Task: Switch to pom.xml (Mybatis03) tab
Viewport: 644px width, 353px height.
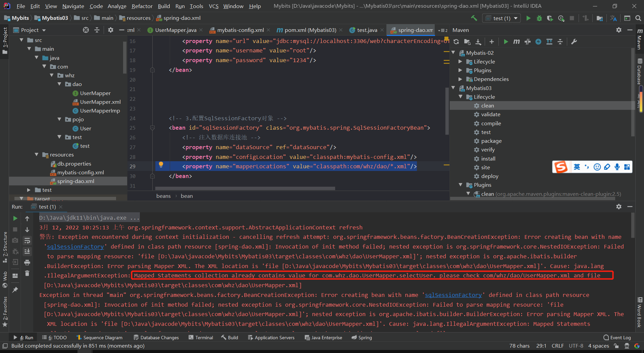Action: [310, 30]
